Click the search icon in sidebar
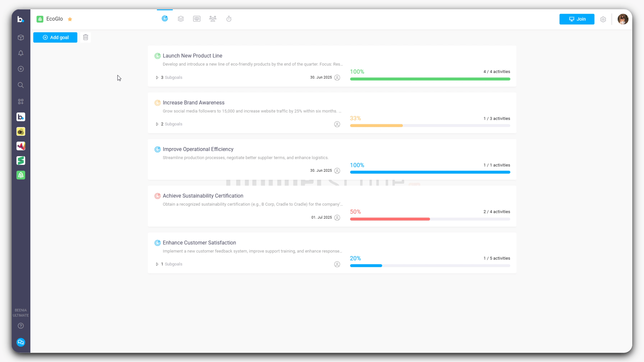 (21, 85)
